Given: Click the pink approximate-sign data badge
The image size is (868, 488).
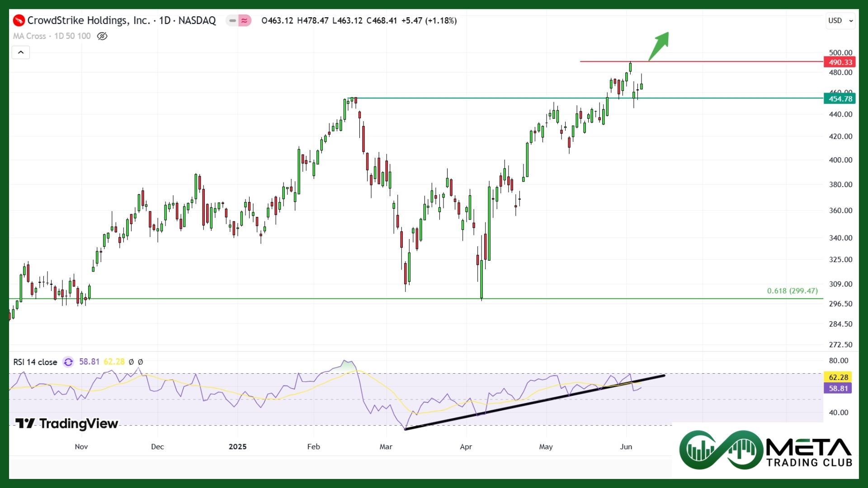Looking at the screenshot, I should (x=245, y=20).
